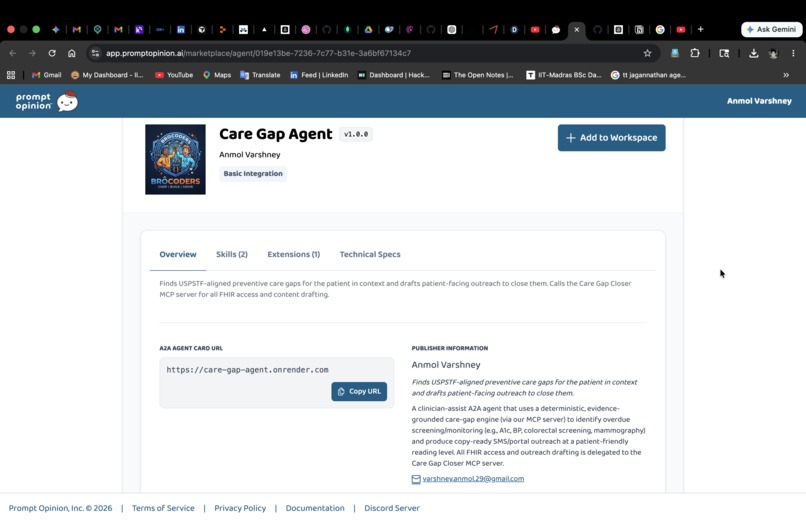The image size is (806, 524).
Task: Open the pink ball browser tab
Action: (x=306, y=29)
